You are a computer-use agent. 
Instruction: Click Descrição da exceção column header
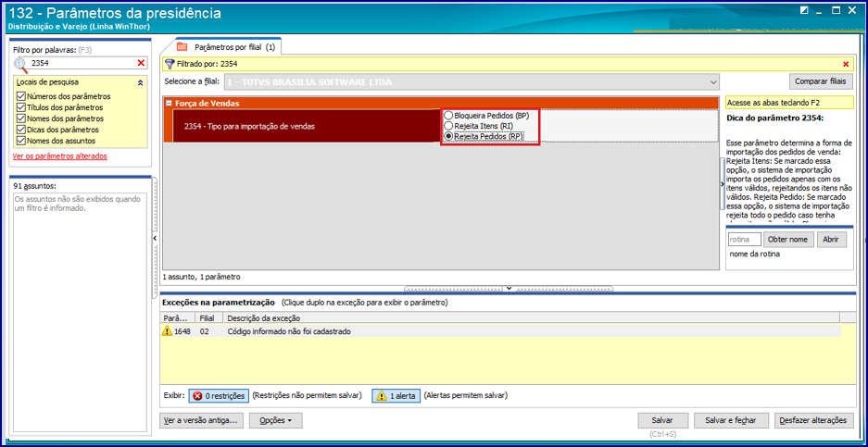point(532,317)
